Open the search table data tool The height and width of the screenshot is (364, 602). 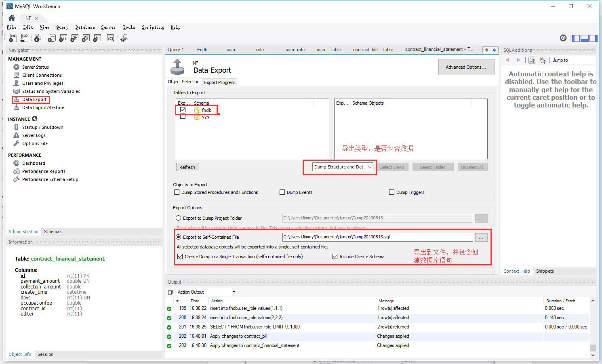pos(111,38)
